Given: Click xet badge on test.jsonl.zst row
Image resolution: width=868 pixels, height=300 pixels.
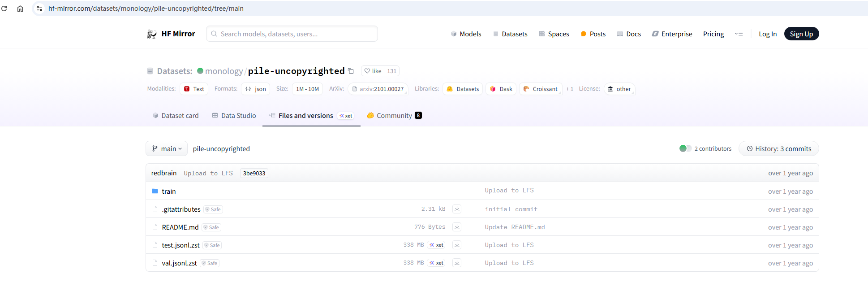Looking at the screenshot, I should coord(436,245).
